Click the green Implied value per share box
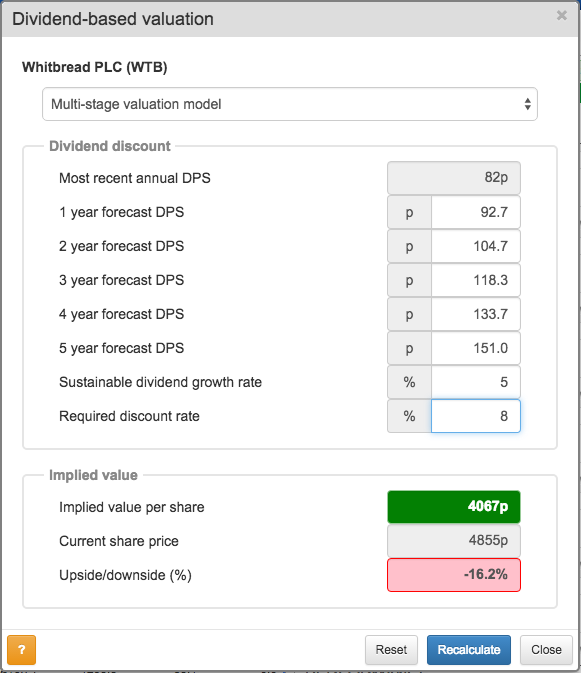 (x=454, y=507)
